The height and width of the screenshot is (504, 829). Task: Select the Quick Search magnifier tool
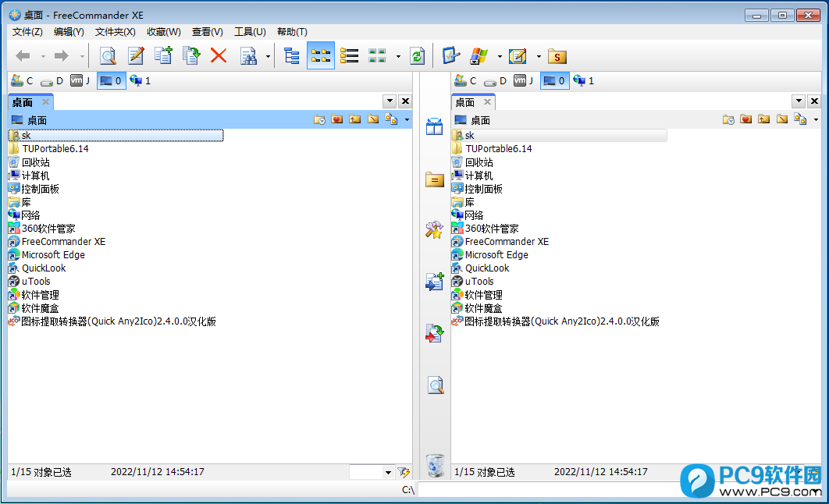click(x=109, y=55)
